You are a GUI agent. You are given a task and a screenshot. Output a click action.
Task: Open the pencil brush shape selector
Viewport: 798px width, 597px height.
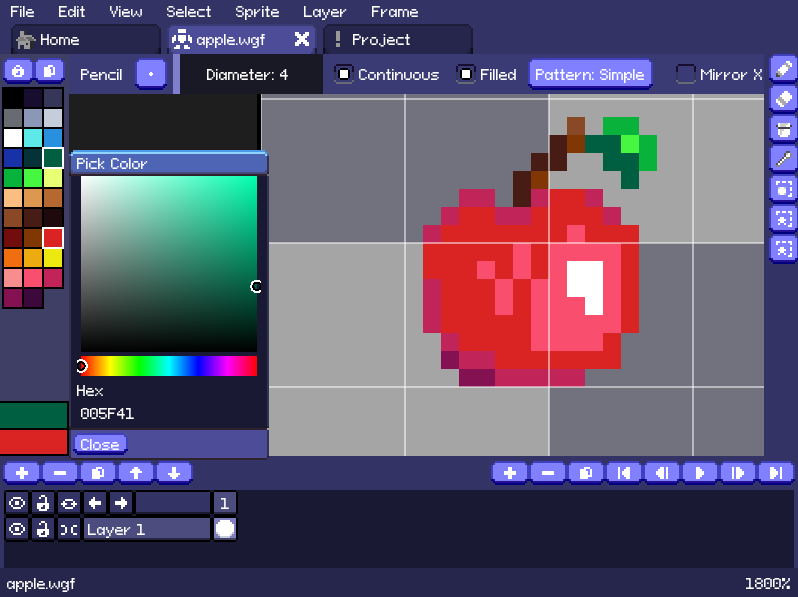[151, 74]
